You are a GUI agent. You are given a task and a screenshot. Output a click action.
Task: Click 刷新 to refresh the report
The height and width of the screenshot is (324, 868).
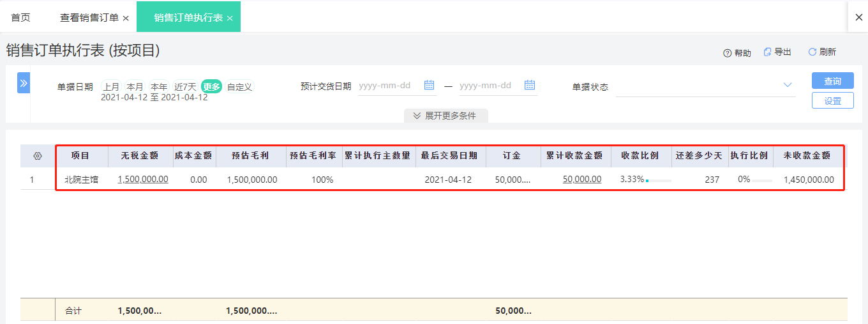tap(822, 52)
